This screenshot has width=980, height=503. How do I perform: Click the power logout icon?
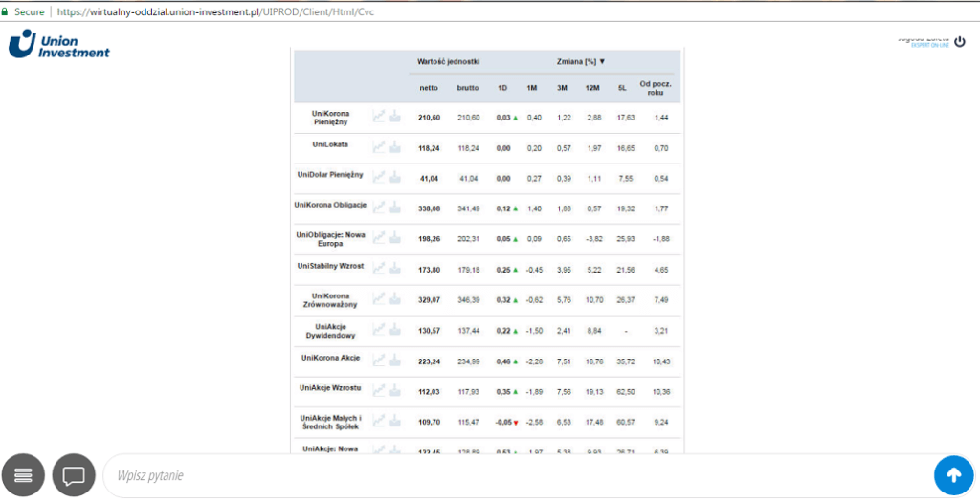click(x=961, y=41)
